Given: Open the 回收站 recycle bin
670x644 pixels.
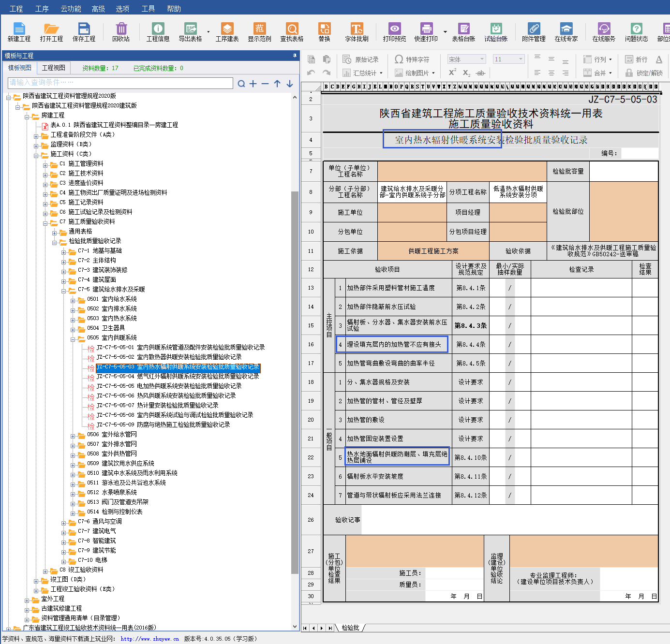Looking at the screenshot, I should coord(121,32).
